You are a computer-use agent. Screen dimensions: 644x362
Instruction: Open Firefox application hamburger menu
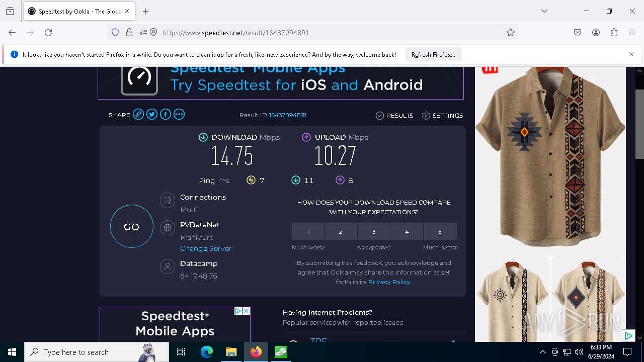tap(632, 32)
